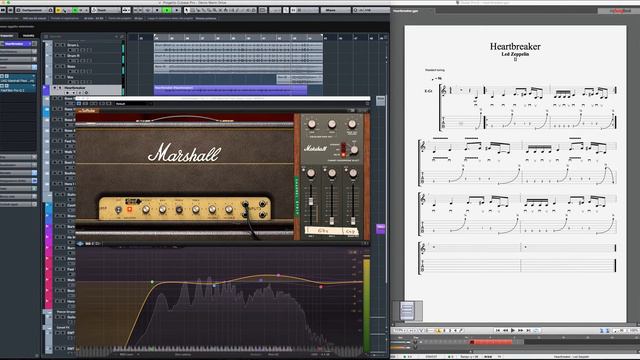Click the Led Zeppelin artist text
The height and width of the screenshot is (360, 640).
pos(515,54)
